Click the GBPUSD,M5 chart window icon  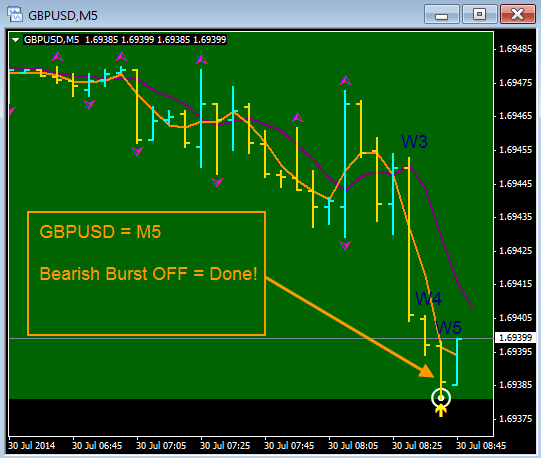pyautogui.click(x=14, y=14)
